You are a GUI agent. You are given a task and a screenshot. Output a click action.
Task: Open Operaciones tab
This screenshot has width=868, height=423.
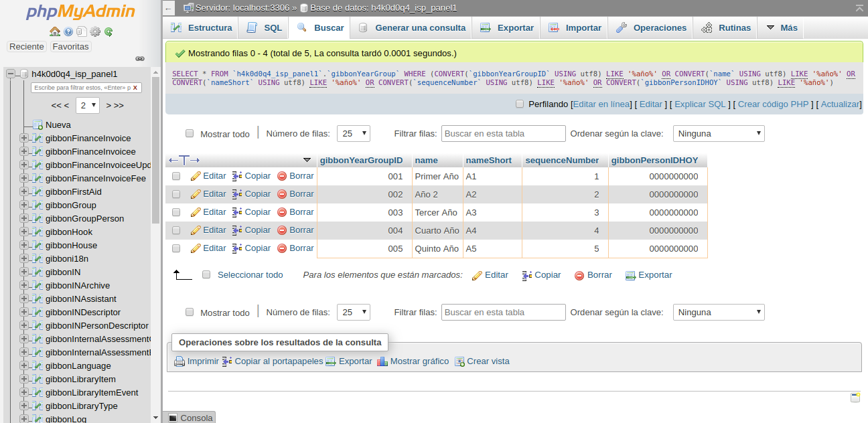(651, 27)
